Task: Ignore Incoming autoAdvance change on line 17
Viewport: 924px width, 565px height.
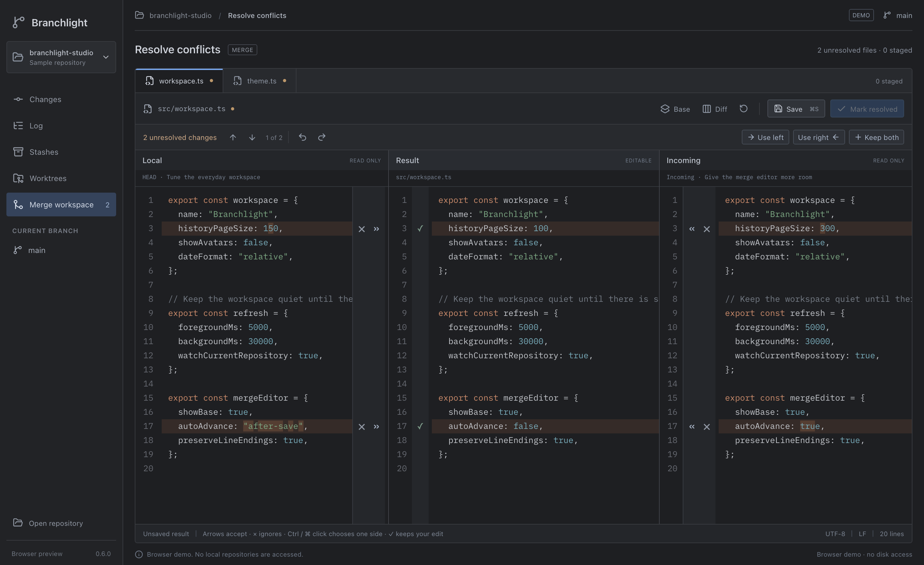Action: pyautogui.click(x=707, y=427)
